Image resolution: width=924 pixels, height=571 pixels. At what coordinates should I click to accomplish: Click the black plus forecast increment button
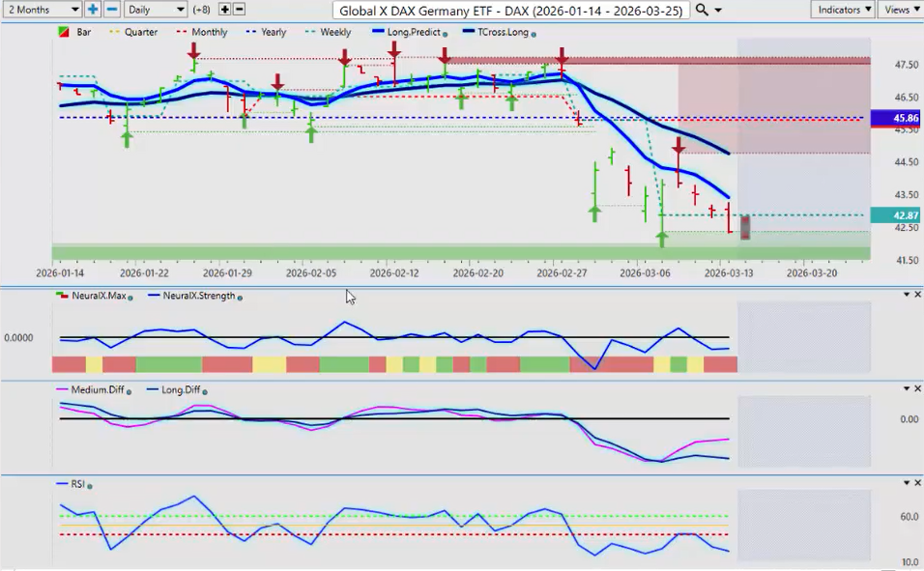(224, 10)
